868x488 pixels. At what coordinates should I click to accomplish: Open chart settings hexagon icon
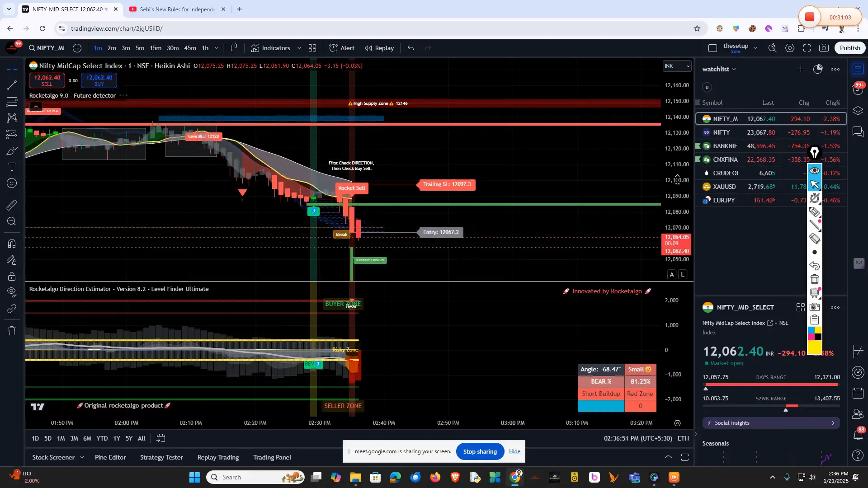pos(790,48)
